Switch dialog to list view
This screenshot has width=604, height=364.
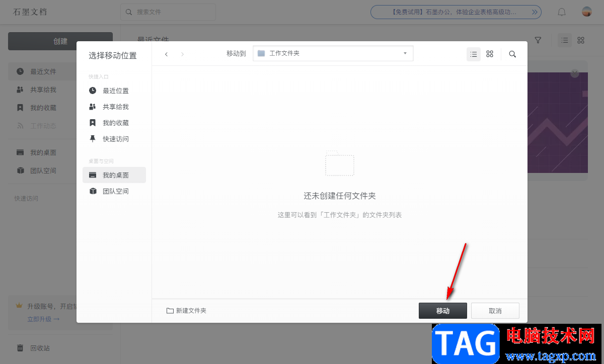474,54
